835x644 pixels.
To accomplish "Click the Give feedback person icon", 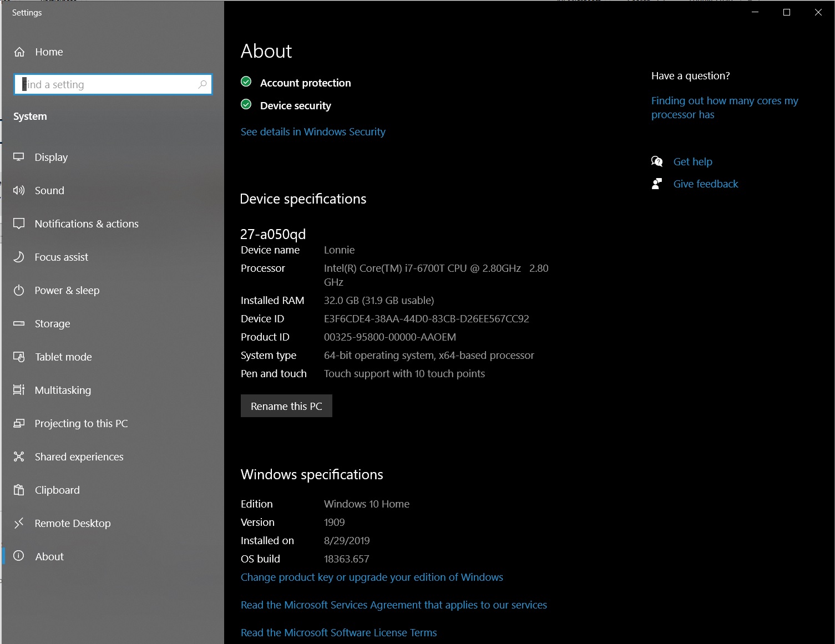I will (x=657, y=184).
